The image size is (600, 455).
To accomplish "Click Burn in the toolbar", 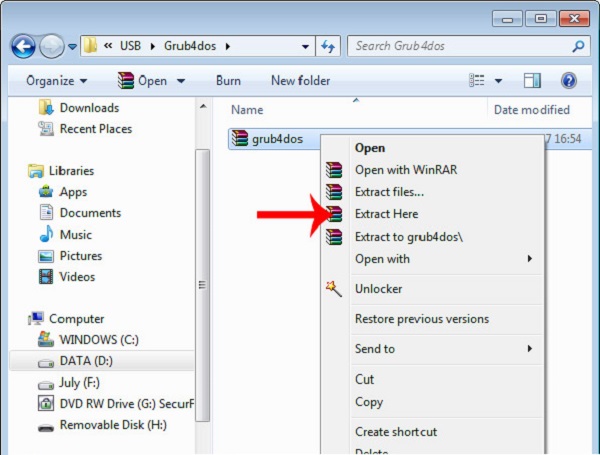I will [x=228, y=81].
